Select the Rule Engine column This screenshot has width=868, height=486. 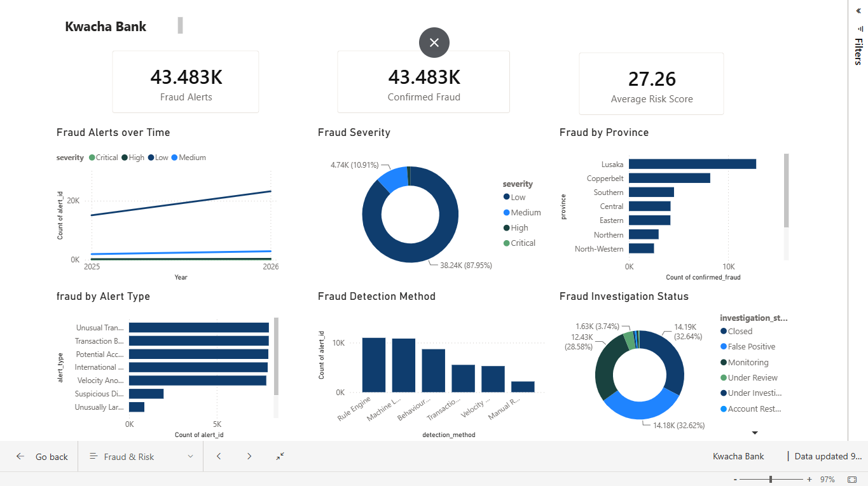pyautogui.click(x=374, y=365)
